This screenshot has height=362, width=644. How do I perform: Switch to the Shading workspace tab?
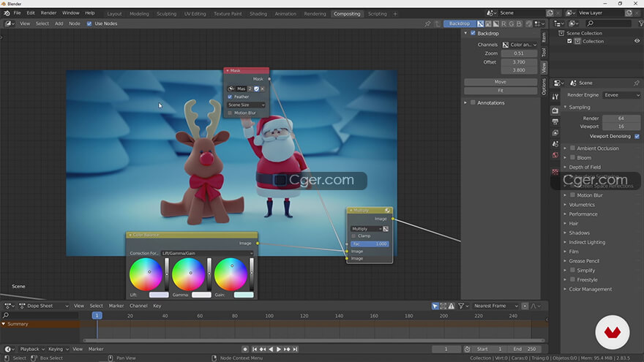[258, 14]
